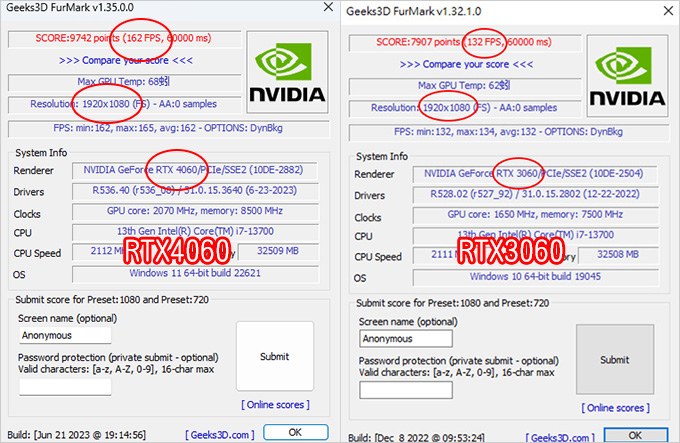Click 'FPS: min:162, max:165' field
Viewport: 680px width, 443px height.
[168, 128]
